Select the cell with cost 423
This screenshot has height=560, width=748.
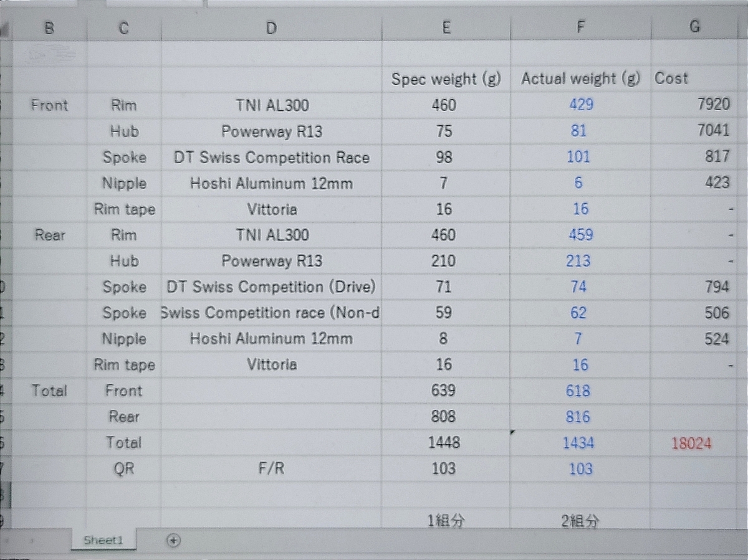[x=695, y=183]
